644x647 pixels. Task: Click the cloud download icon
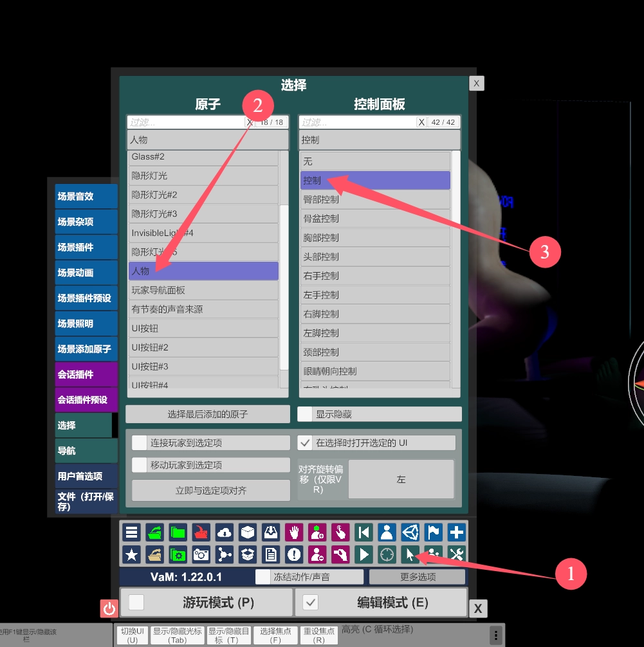tap(224, 533)
